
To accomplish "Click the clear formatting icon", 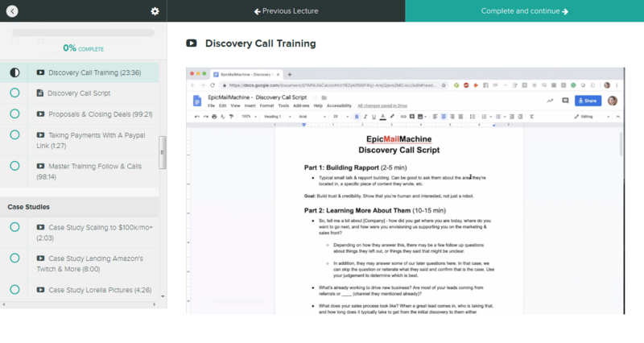I will [531, 117].
